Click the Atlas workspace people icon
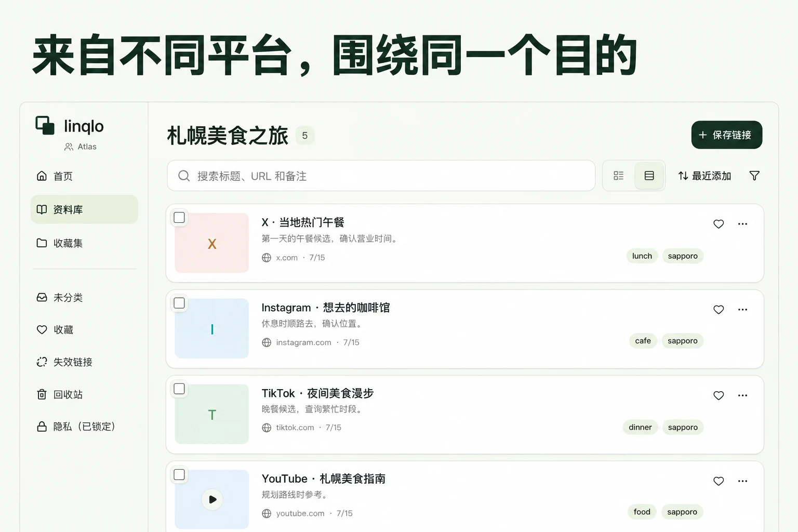This screenshot has width=798, height=532. coord(69,147)
